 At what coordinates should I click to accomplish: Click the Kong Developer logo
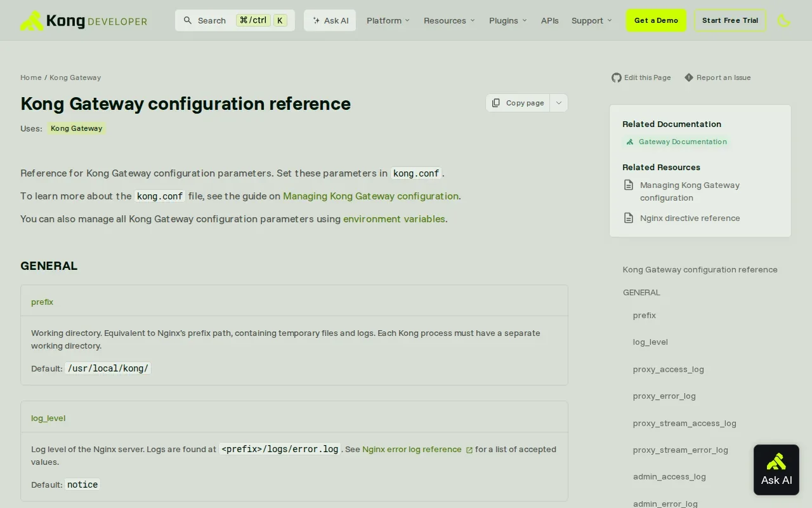84,20
